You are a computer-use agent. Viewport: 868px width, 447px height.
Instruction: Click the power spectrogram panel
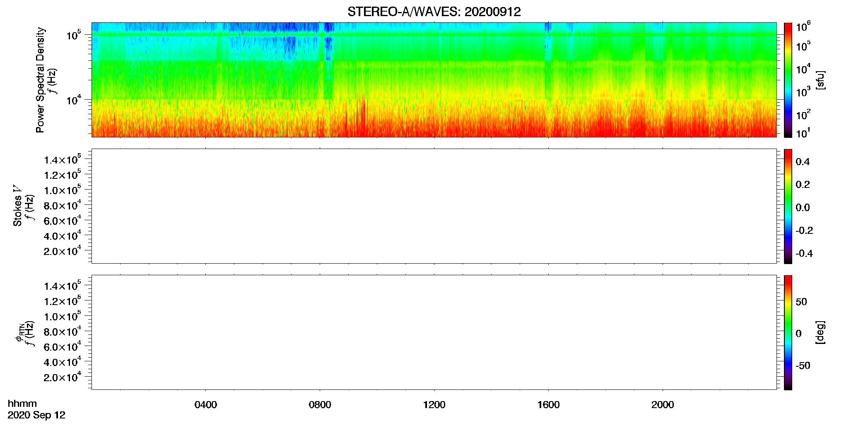(x=434, y=80)
